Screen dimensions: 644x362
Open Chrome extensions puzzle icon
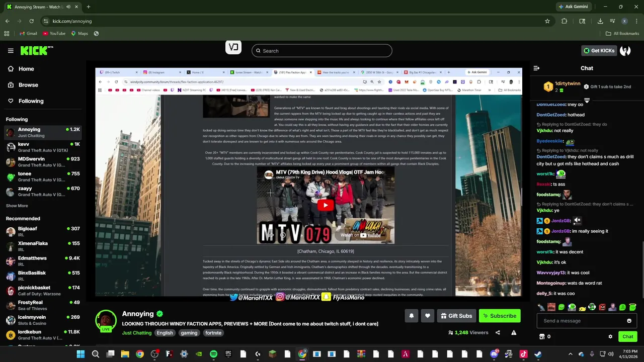coord(564,21)
